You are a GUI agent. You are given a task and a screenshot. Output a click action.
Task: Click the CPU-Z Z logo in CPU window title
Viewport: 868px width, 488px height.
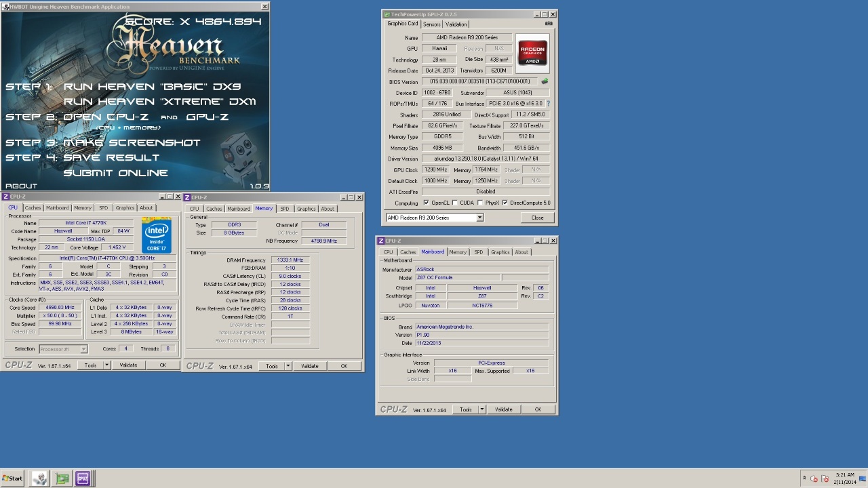click(5, 197)
